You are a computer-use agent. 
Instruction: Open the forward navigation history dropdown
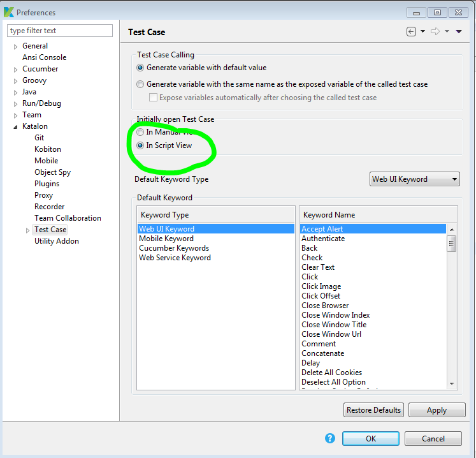447,31
